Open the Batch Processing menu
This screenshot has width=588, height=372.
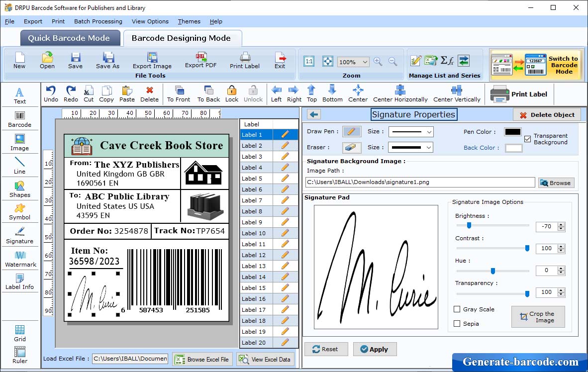pos(98,21)
